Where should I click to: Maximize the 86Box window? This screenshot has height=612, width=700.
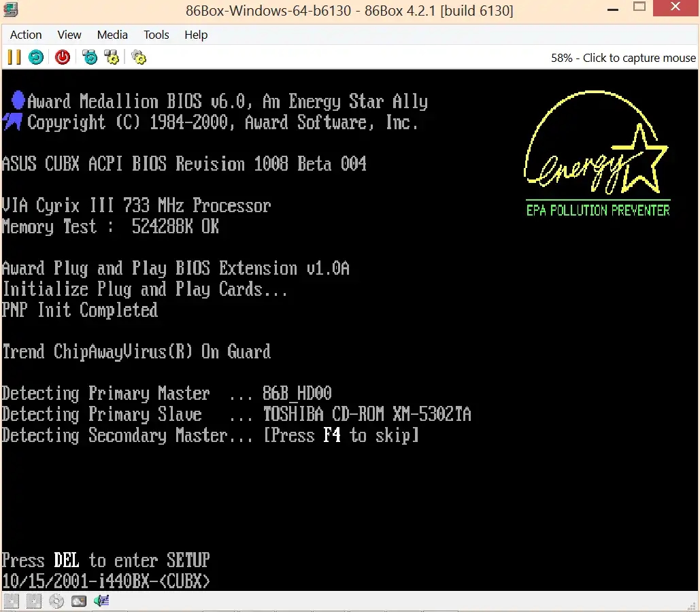pos(639,8)
